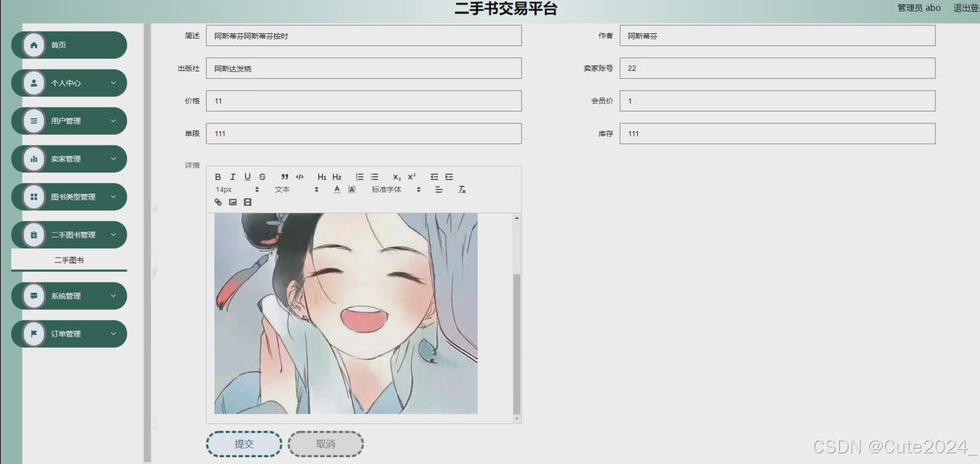The width and height of the screenshot is (980, 464).
Task: Insert an image into the editor
Action: (x=233, y=202)
